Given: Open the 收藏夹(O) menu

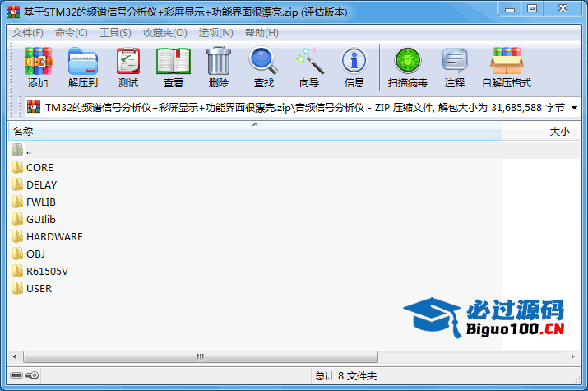Looking at the screenshot, I should [x=165, y=33].
